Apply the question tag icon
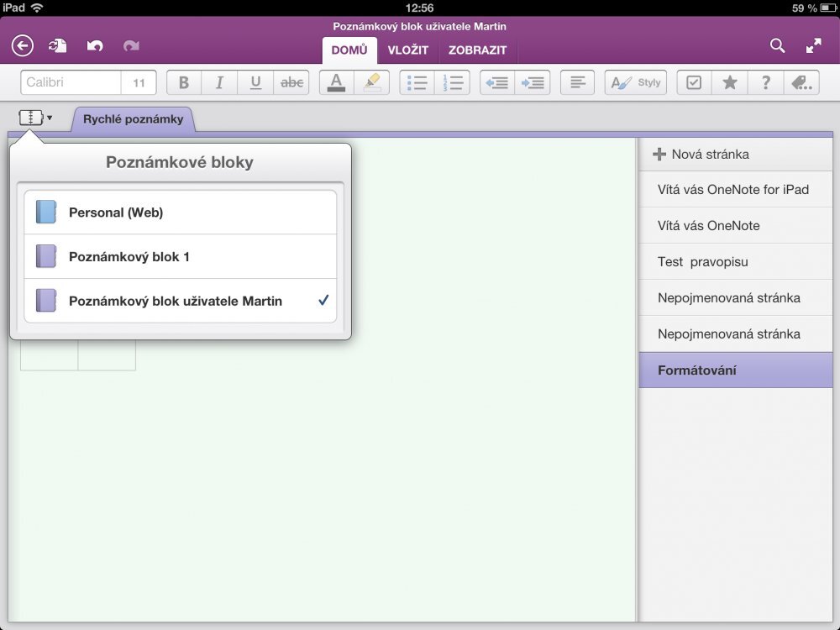The width and height of the screenshot is (840, 630). pyautogui.click(x=764, y=81)
